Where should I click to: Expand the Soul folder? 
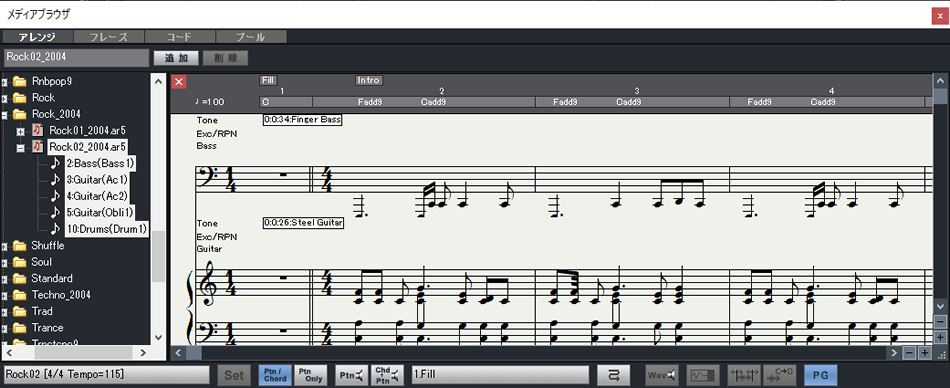point(5,263)
